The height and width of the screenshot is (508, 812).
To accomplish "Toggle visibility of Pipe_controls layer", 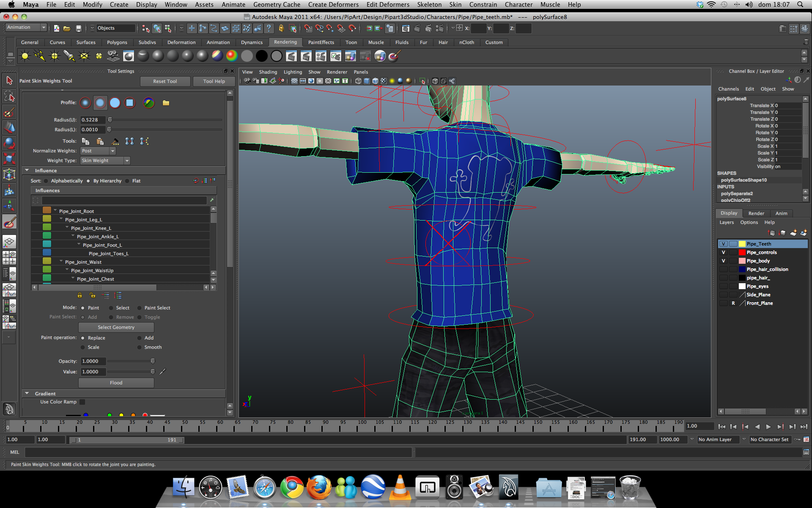I will pos(723,252).
